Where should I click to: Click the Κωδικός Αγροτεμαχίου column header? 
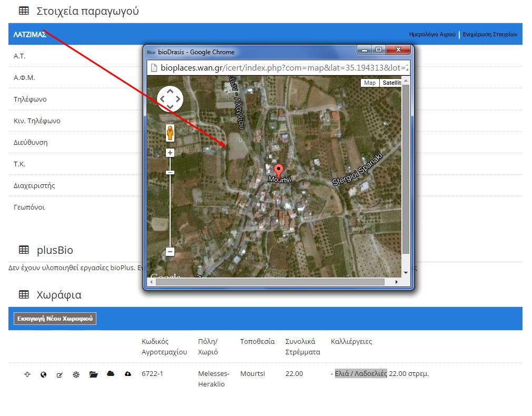(x=164, y=347)
